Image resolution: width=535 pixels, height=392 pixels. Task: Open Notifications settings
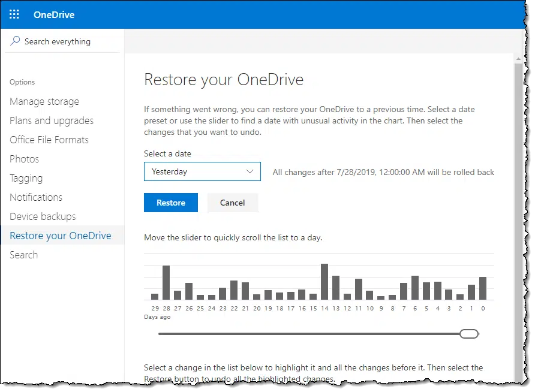[x=36, y=197]
